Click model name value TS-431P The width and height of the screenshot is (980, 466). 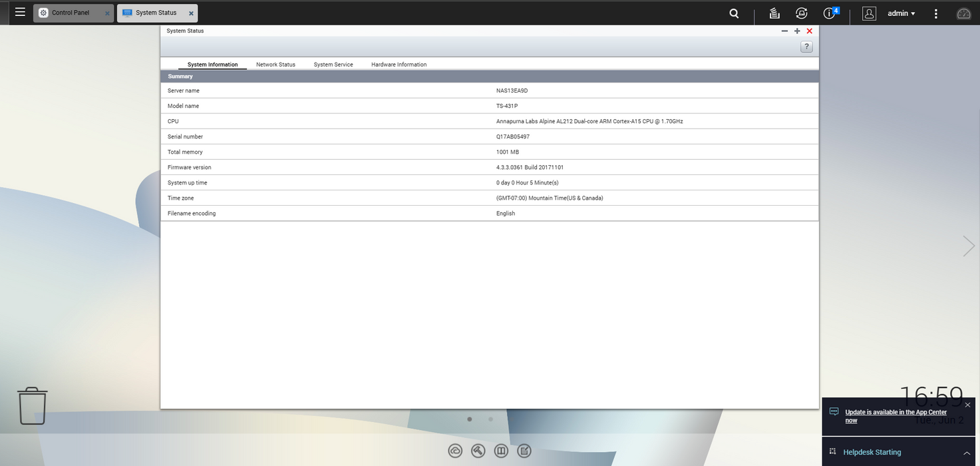(506, 106)
